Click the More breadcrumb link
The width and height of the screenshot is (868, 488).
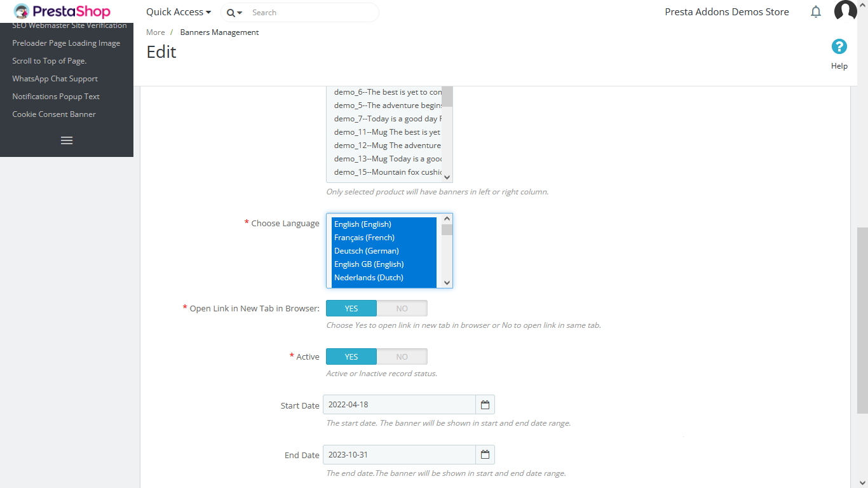tap(156, 32)
